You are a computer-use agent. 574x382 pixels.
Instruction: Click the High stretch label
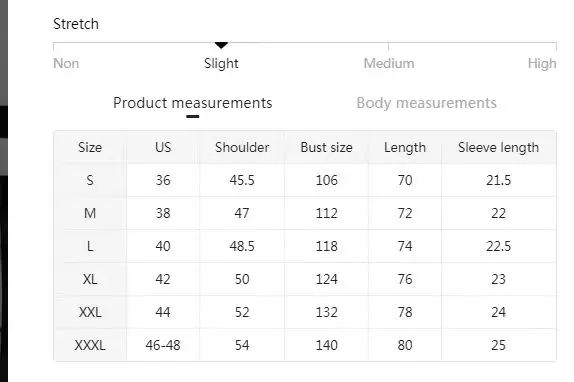542,64
